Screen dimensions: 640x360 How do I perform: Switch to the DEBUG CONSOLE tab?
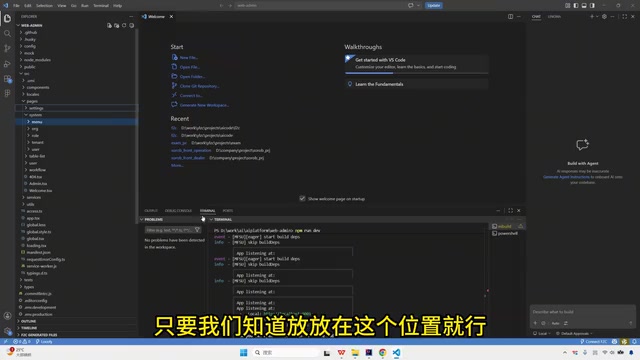click(178, 211)
